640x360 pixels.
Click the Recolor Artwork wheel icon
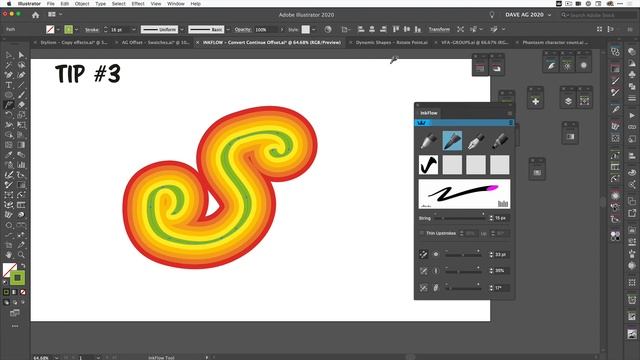click(x=328, y=29)
